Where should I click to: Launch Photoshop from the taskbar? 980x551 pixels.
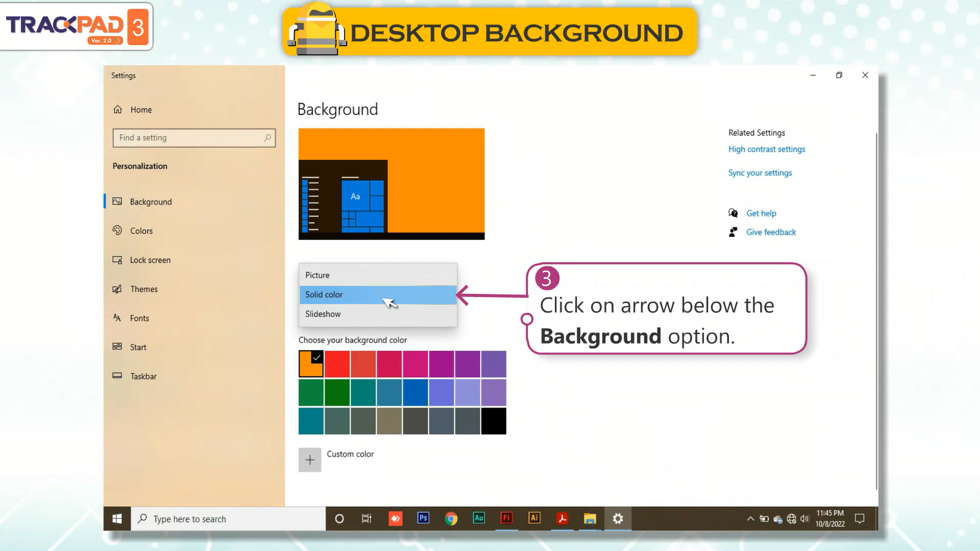click(x=423, y=519)
